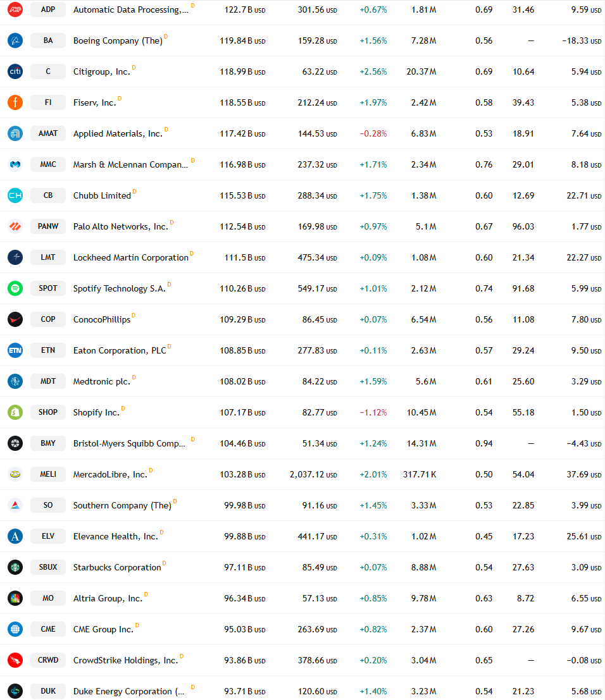The height and width of the screenshot is (700, 605).
Task: Select the PANW ticker badge
Action: [48, 226]
